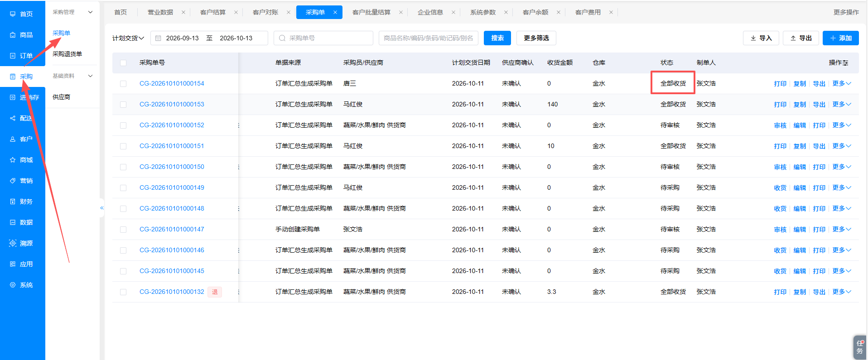Focus the 采购单号 search field
This screenshot has height=360, width=868.
323,38
